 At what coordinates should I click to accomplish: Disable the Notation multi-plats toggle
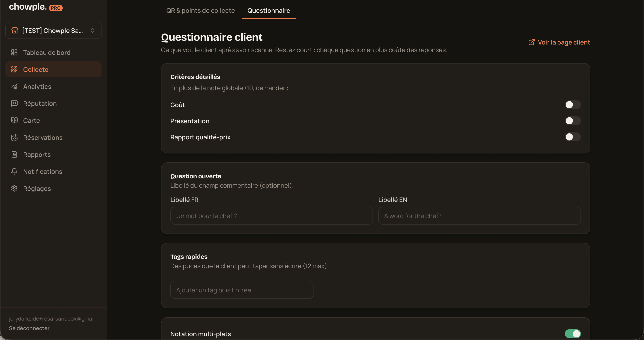coord(573,334)
